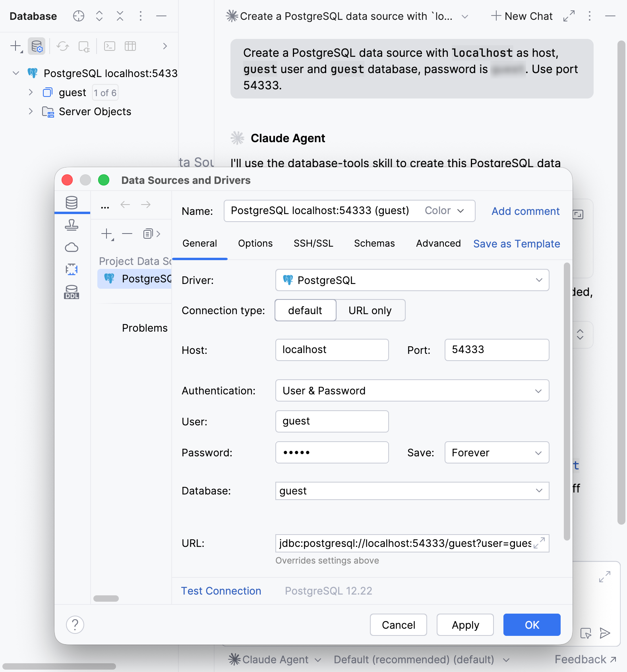Click the add data source plus icon in Database panel
Screen dimensions: 627x672
coord(16,46)
